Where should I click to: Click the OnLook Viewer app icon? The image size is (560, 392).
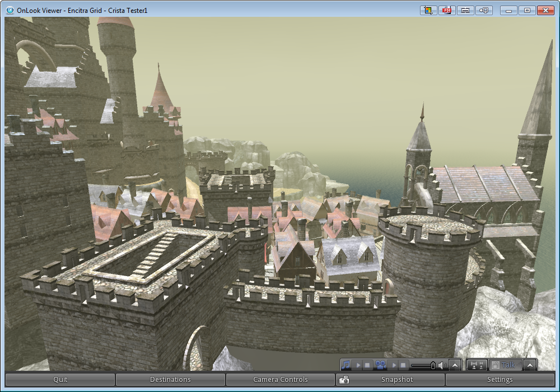(10, 10)
